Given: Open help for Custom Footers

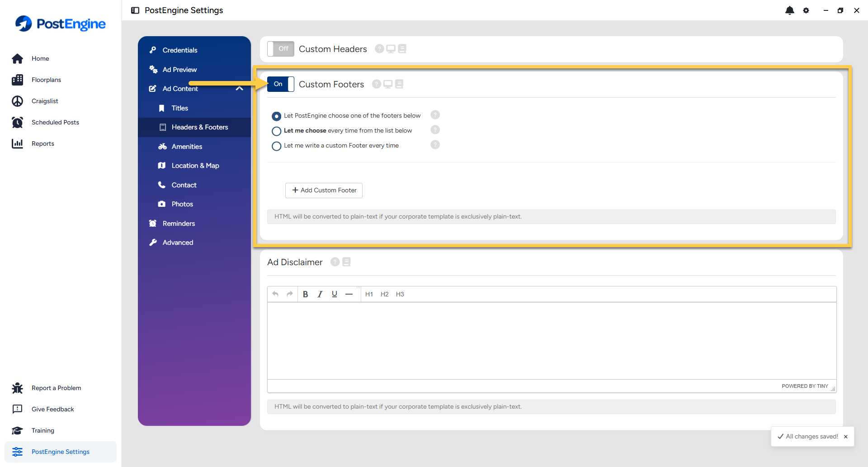Looking at the screenshot, I should (377, 84).
